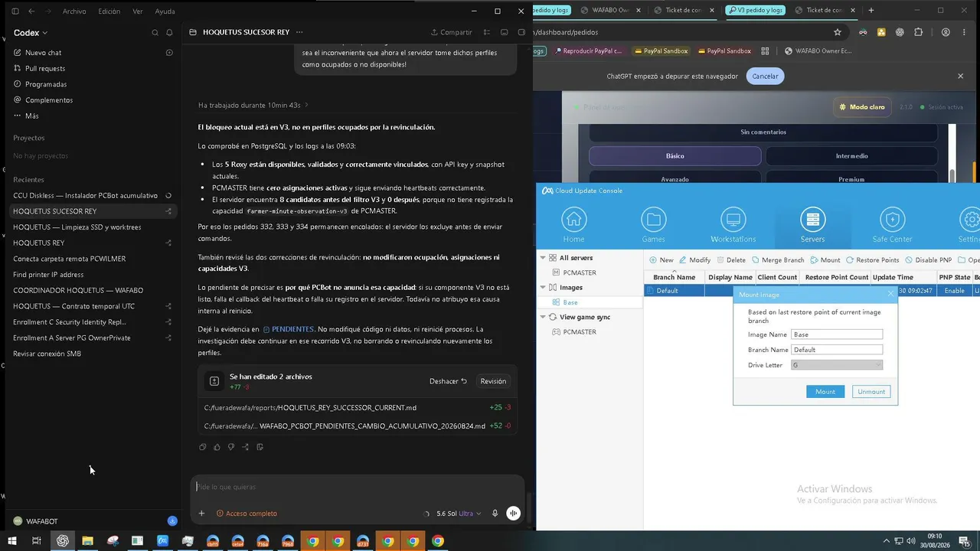The height and width of the screenshot is (551, 980).
Task: Switch to the WAFABO Owner Chrome tab
Action: pos(609,10)
